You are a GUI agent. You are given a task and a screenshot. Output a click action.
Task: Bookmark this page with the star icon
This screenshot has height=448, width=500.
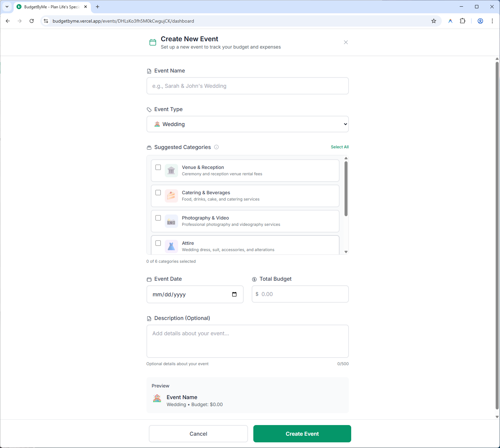point(434,21)
